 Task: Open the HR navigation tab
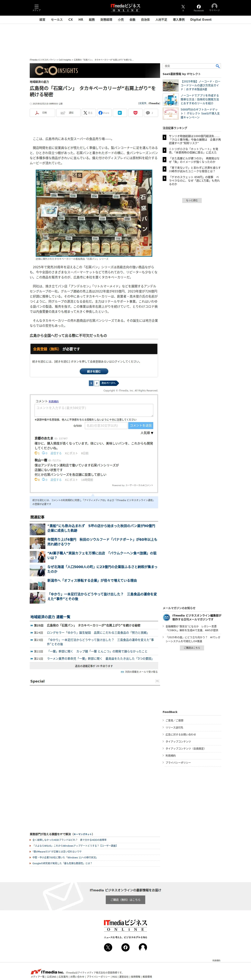tap(81, 19)
